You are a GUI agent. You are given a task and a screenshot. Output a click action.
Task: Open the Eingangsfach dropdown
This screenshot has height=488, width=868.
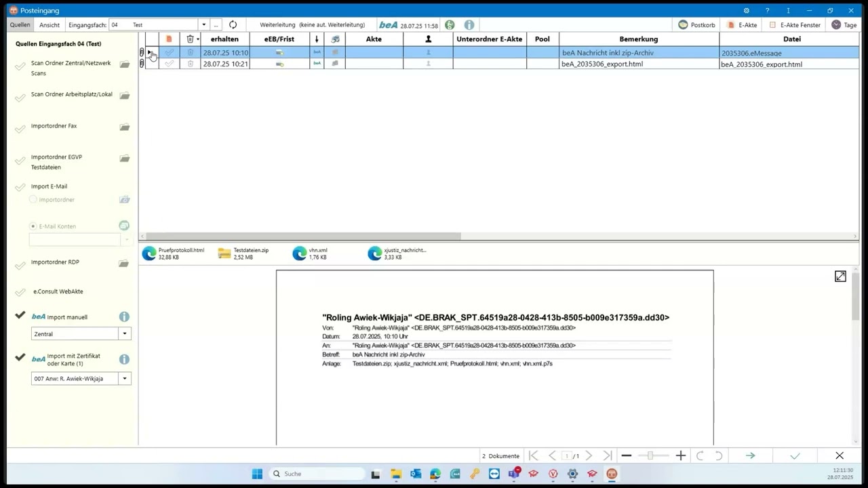(203, 25)
